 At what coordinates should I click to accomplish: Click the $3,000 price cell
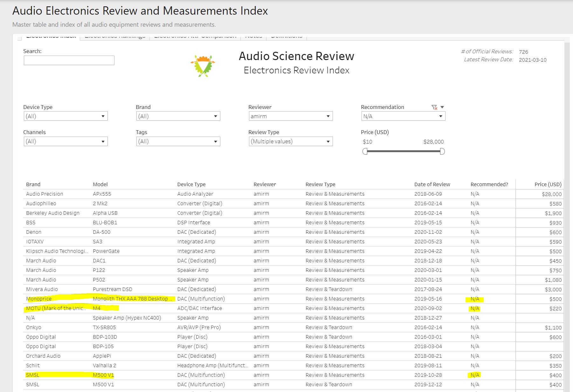(553, 289)
